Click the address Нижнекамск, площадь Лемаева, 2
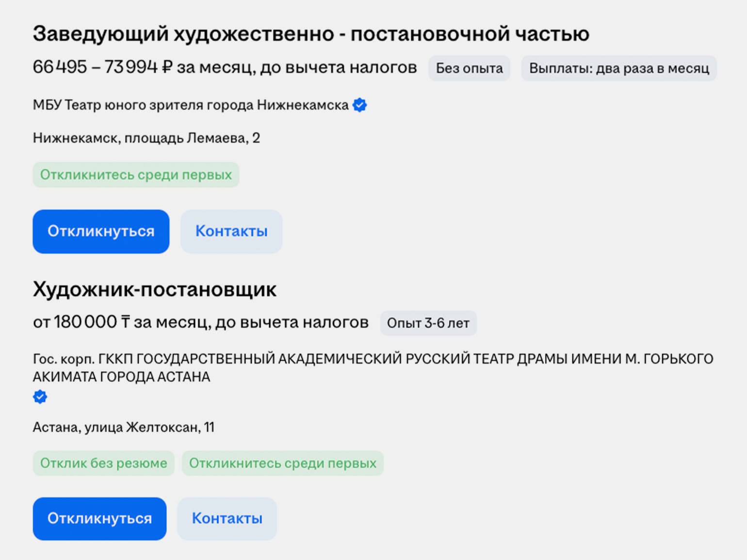The height and width of the screenshot is (560, 747). coord(146,138)
